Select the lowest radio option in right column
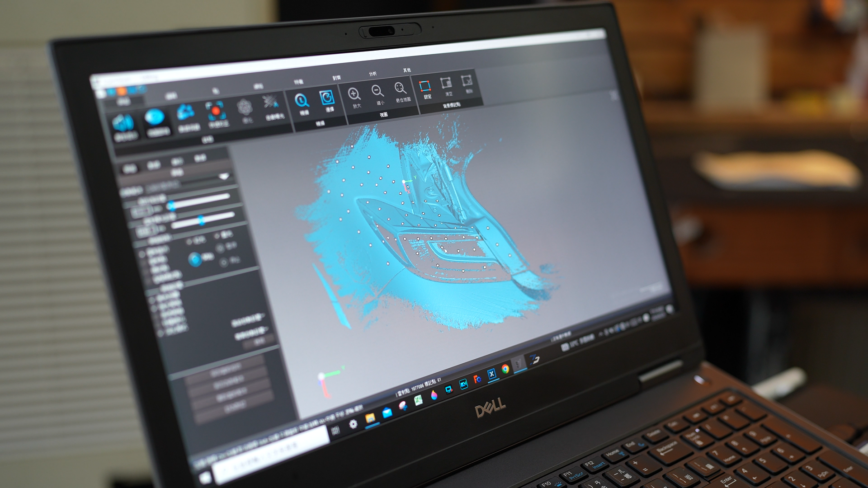The height and width of the screenshot is (488, 868). click(x=224, y=263)
